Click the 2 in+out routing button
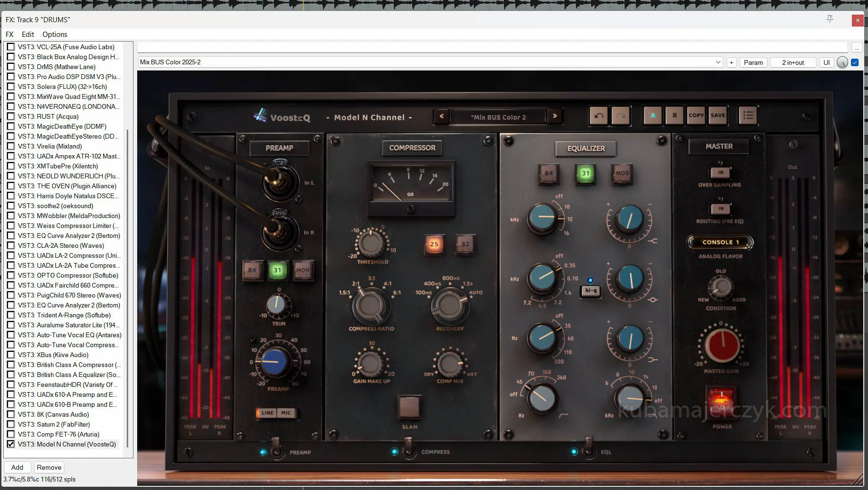The height and width of the screenshot is (490, 868). 793,62
